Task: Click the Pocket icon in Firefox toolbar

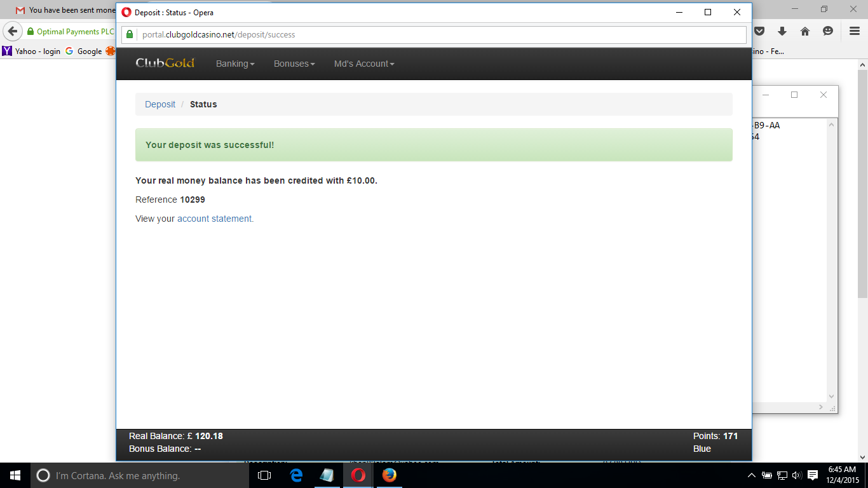Action: point(759,31)
